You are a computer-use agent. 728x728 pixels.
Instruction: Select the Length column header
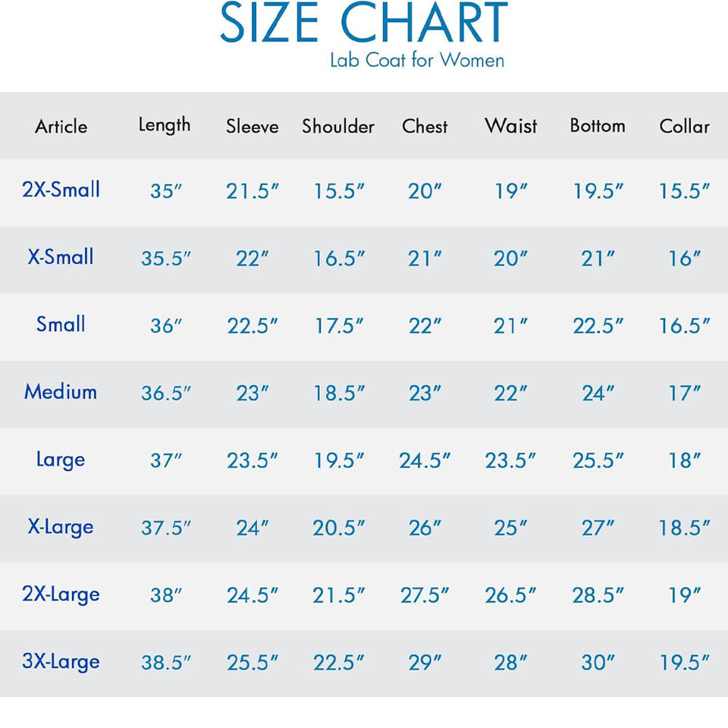pyautogui.click(x=164, y=126)
